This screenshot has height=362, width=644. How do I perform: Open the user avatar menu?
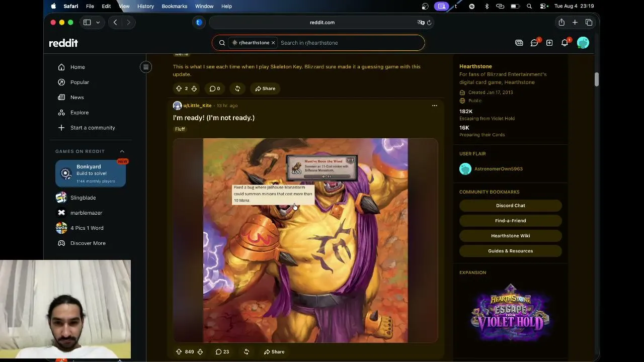(x=583, y=43)
